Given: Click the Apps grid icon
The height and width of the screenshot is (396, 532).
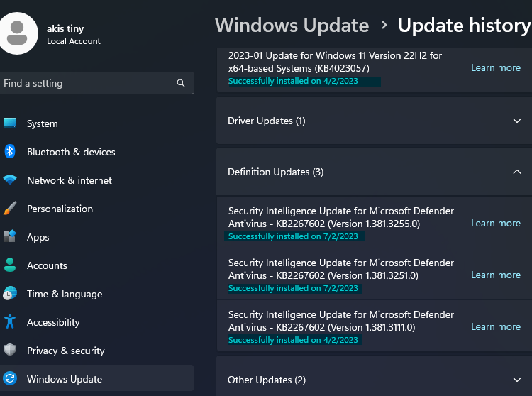Looking at the screenshot, I should coord(10,236).
